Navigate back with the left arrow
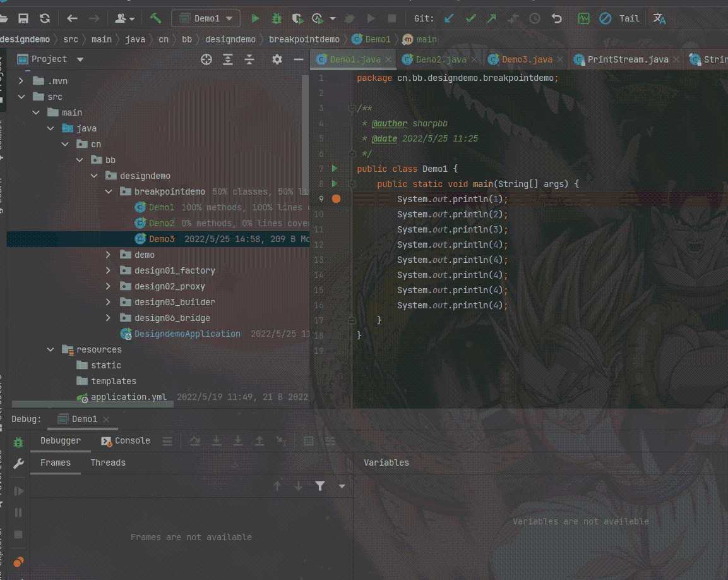Screen dimensions: 728x580 72,18
